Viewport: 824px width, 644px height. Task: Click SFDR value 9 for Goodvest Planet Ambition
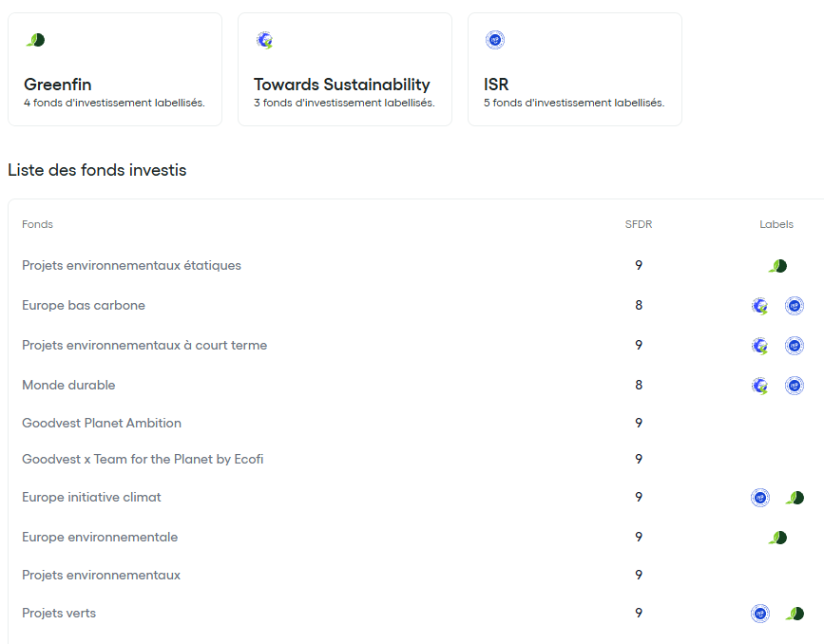tap(639, 423)
